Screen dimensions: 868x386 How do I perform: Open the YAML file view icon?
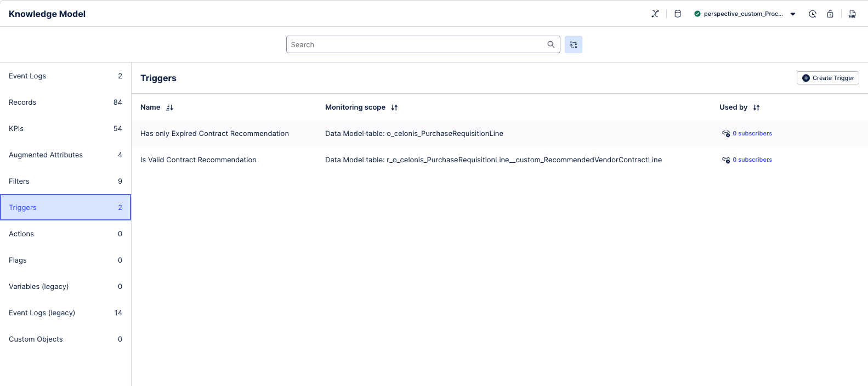(x=852, y=14)
